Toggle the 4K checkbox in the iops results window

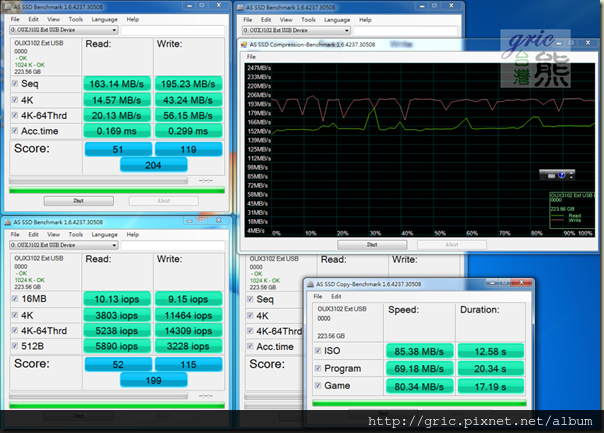[15, 315]
